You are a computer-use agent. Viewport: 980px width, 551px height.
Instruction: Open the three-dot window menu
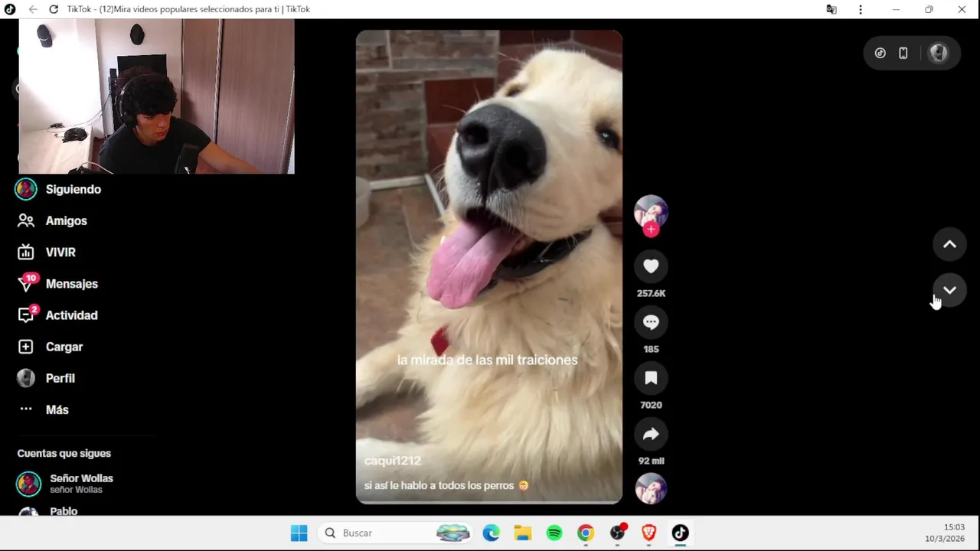click(x=861, y=9)
